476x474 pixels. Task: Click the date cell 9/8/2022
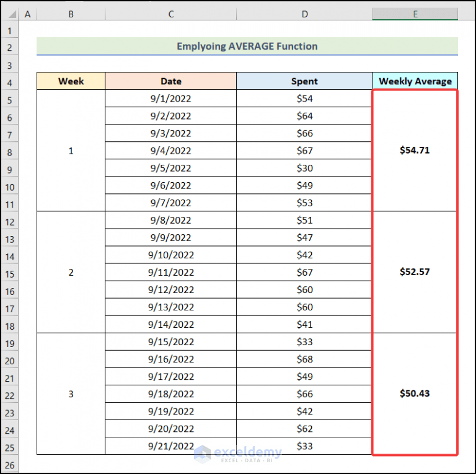coord(171,220)
